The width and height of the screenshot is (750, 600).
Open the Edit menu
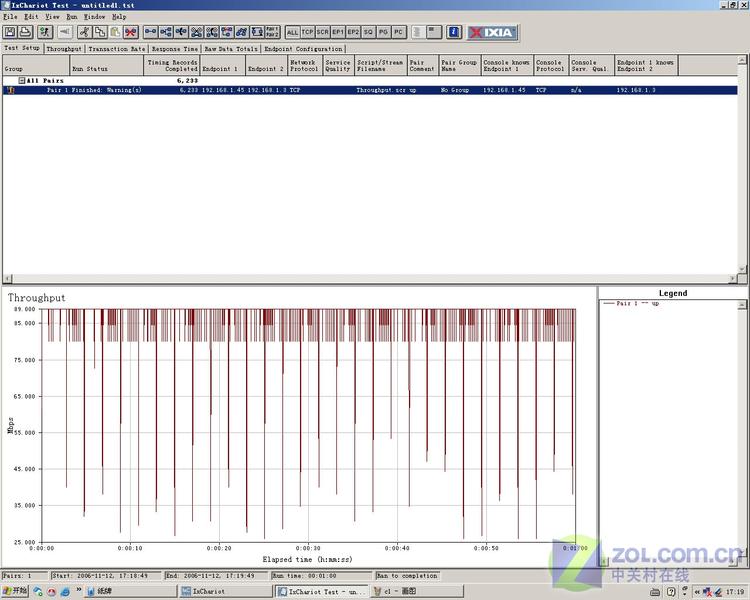(x=31, y=17)
